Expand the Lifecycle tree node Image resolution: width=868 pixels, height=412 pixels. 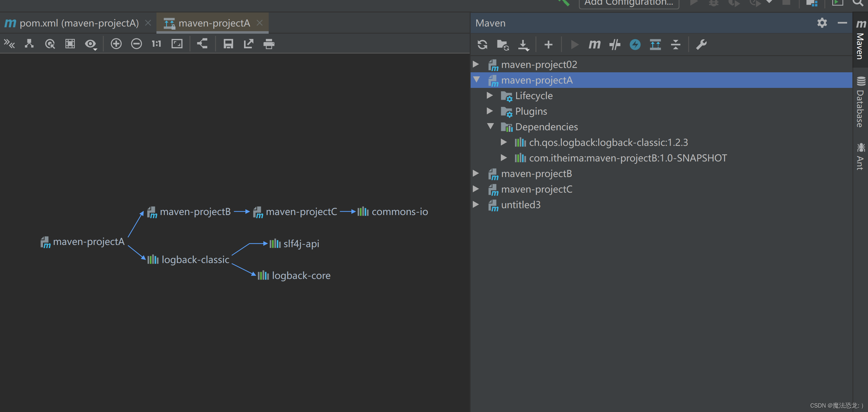(490, 96)
